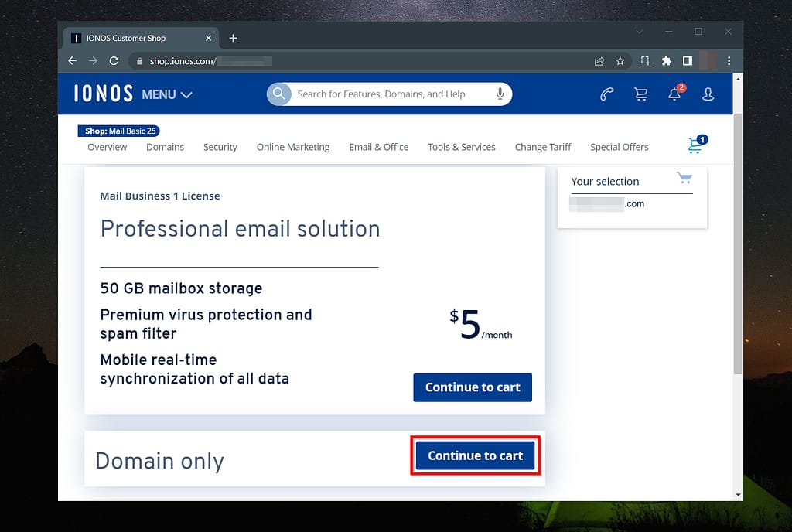
Task: Click the microphone voice search icon
Action: tap(500, 94)
